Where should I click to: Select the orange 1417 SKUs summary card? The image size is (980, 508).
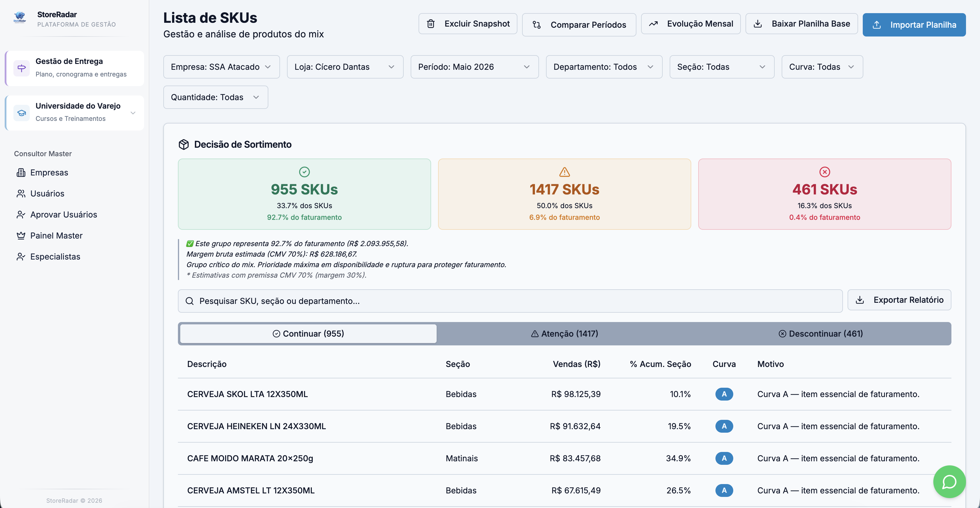565,194
